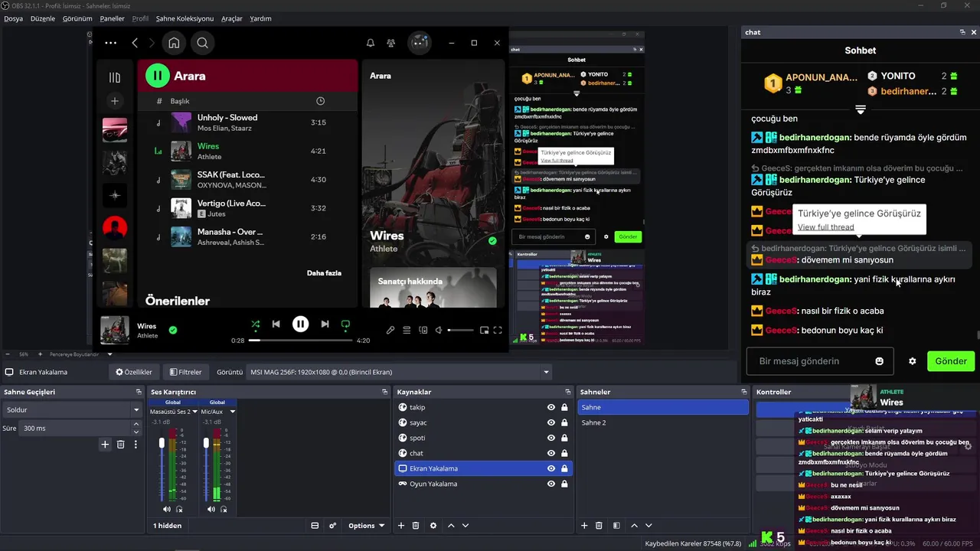This screenshot has width=980, height=551.
Task: Hide spoti source eye icon
Action: 550,438
